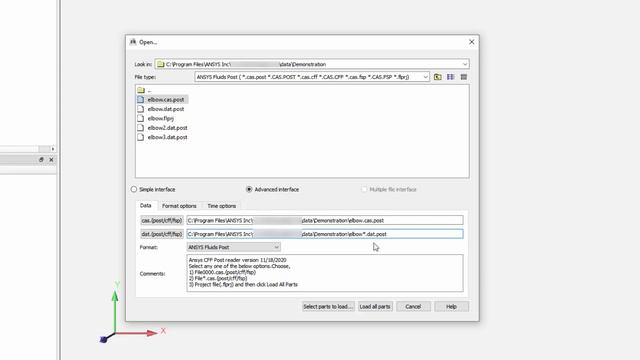Select the elbow.dat.post file
The image size is (640, 360).
click(161, 109)
